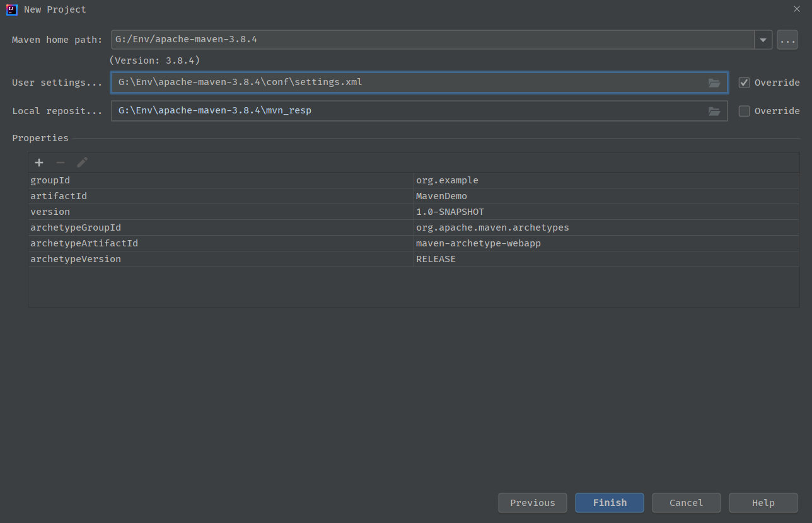This screenshot has width=812, height=523.
Task: Select the groupId property row
Action: click(414, 180)
